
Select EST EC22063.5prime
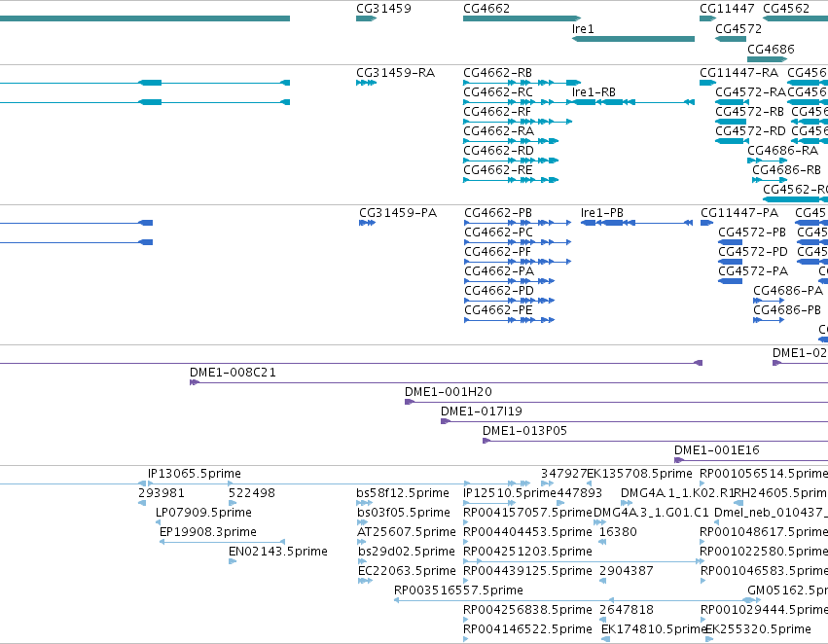click(x=407, y=572)
